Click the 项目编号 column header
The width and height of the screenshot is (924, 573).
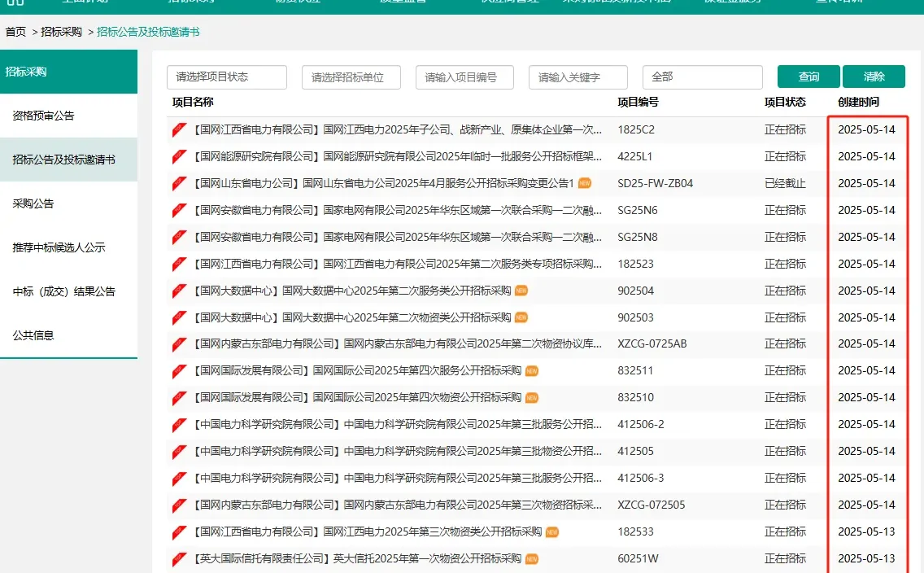(x=639, y=102)
